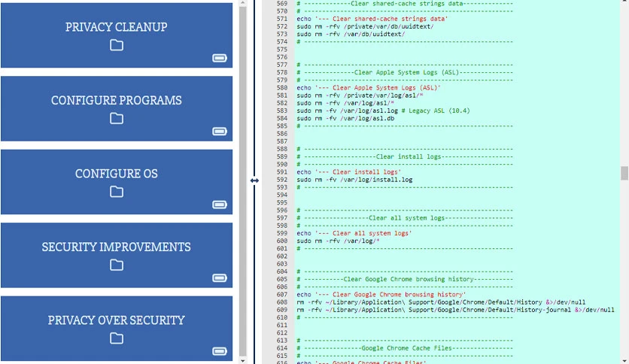The image size is (629, 364).
Task: Click line echo '--- Clear all system logs'
Action: pyautogui.click(x=354, y=233)
